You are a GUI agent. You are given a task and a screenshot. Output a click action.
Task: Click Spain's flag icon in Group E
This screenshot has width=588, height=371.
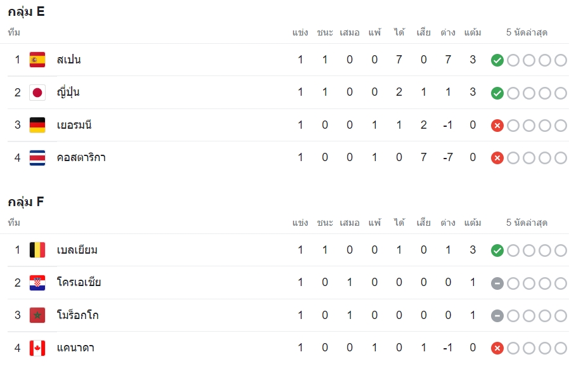point(37,60)
